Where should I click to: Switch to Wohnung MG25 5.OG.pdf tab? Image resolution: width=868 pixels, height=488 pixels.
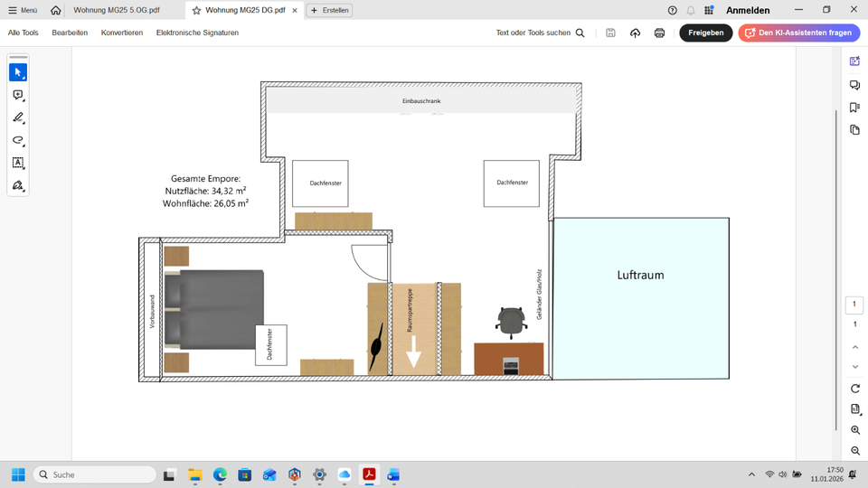[x=117, y=10]
